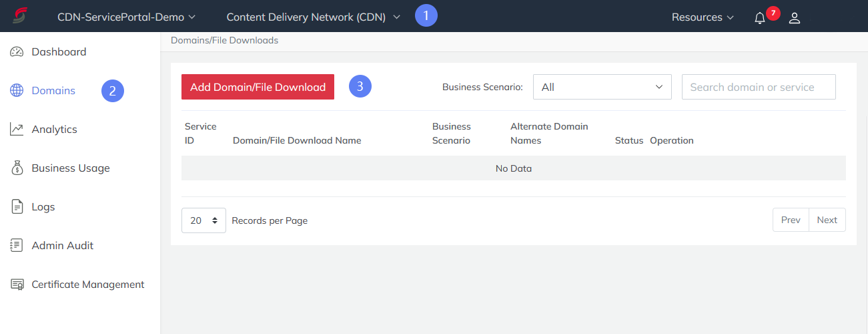Expand the CDN-ServicePortal-Demo account dropdown
Viewport: 868px width, 334px height.
(127, 17)
